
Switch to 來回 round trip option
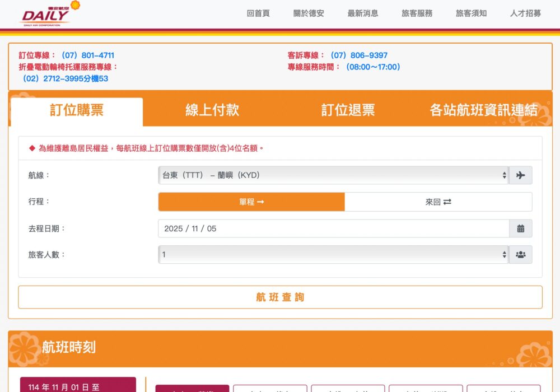tap(438, 202)
